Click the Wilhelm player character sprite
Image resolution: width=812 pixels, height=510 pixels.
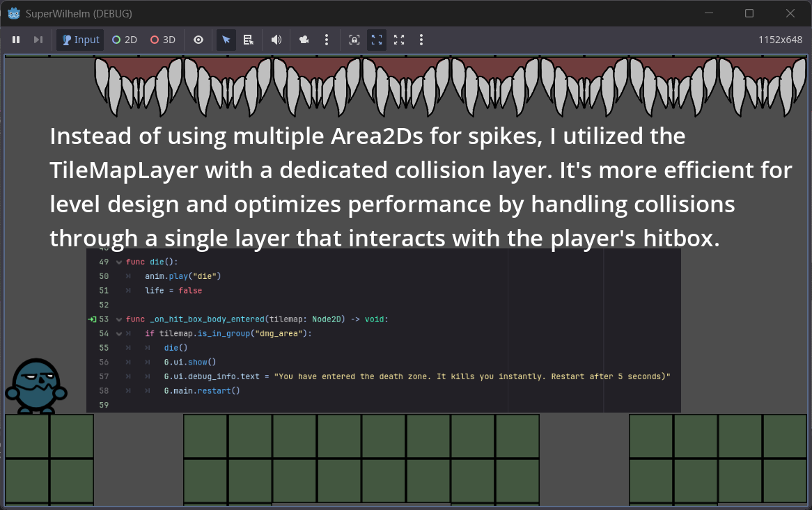tap(36, 387)
